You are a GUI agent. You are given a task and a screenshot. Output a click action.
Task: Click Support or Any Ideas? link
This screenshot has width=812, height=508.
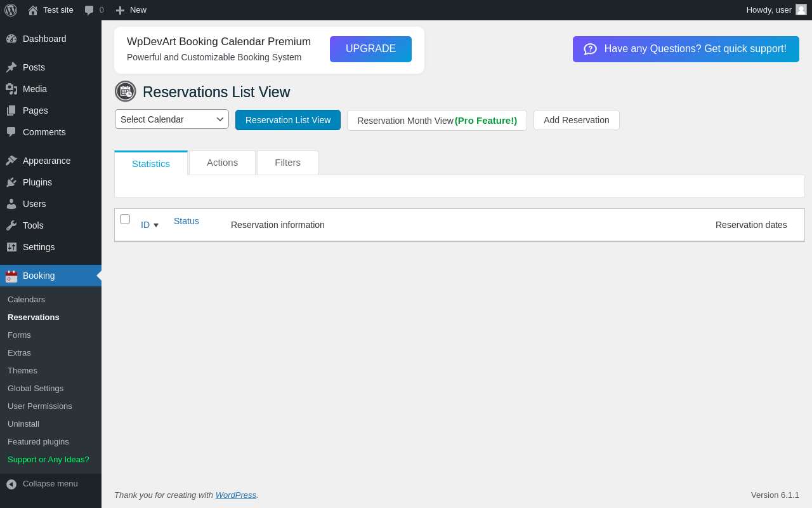(49, 459)
